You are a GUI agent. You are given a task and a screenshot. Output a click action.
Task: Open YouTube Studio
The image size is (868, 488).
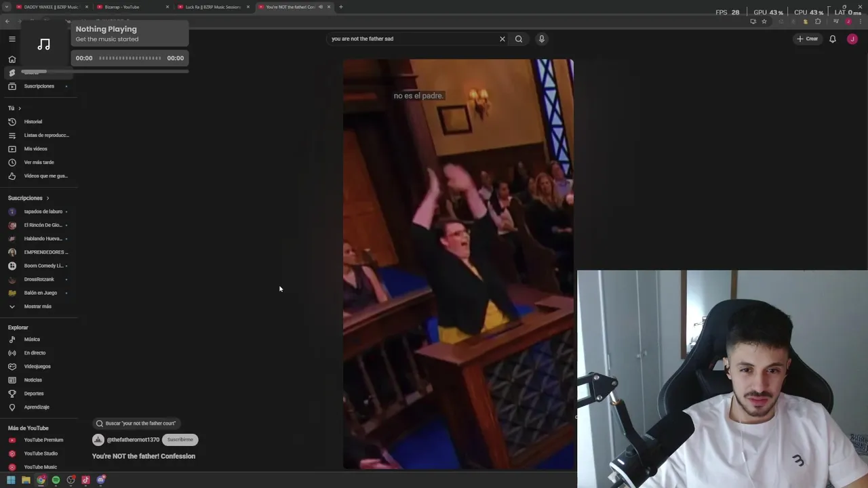point(39,453)
